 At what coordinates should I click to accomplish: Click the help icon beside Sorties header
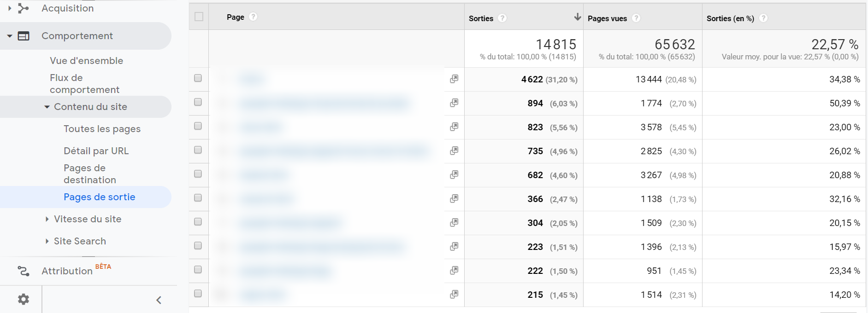pos(502,18)
